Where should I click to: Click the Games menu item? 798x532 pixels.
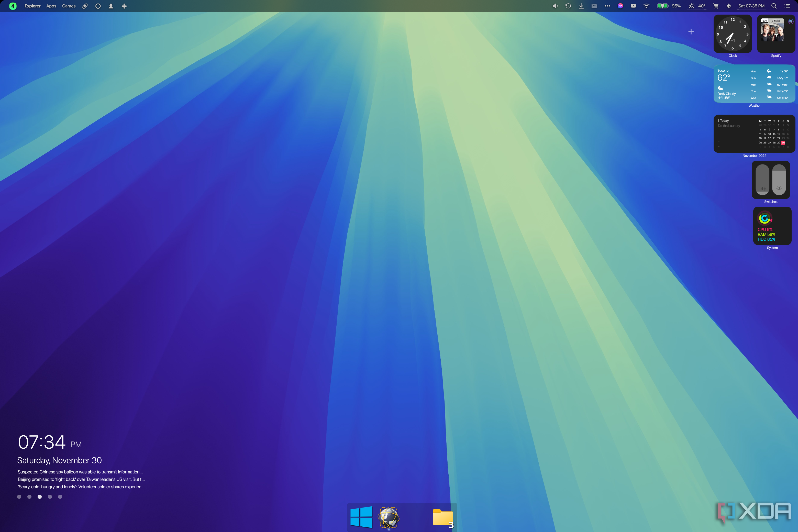[69, 6]
